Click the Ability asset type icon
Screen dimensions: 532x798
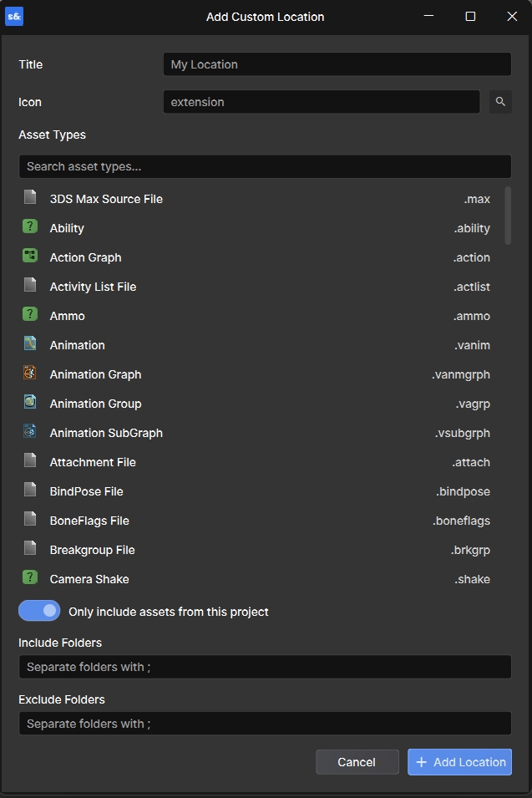(30, 227)
